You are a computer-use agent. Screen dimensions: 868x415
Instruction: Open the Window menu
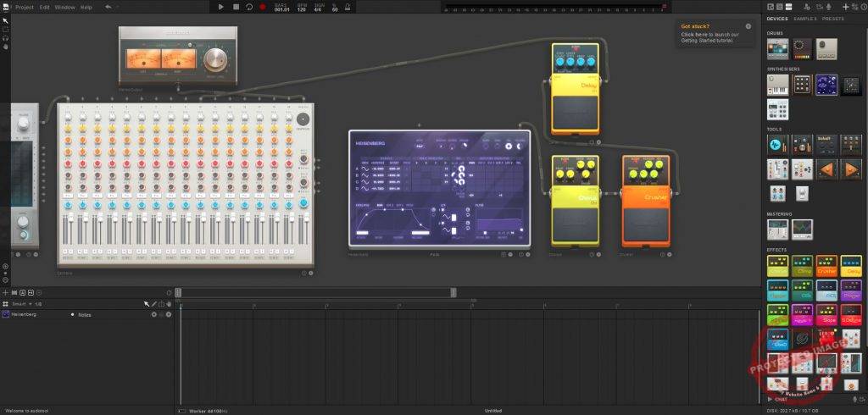tap(64, 7)
